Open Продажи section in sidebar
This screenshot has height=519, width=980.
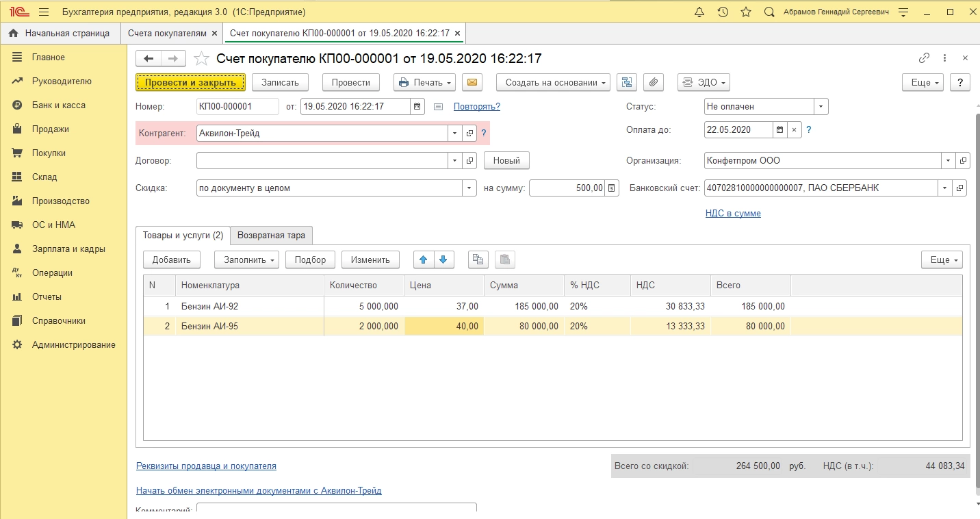tap(50, 129)
